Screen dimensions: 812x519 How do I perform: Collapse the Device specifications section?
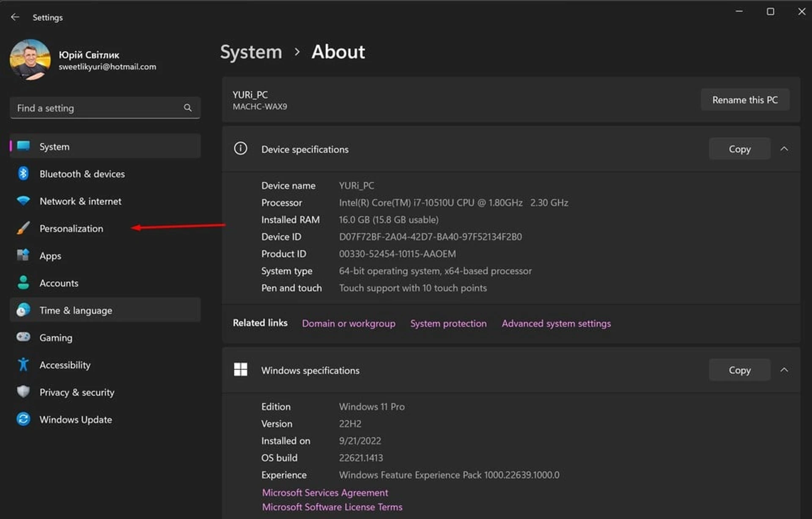pos(784,149)
